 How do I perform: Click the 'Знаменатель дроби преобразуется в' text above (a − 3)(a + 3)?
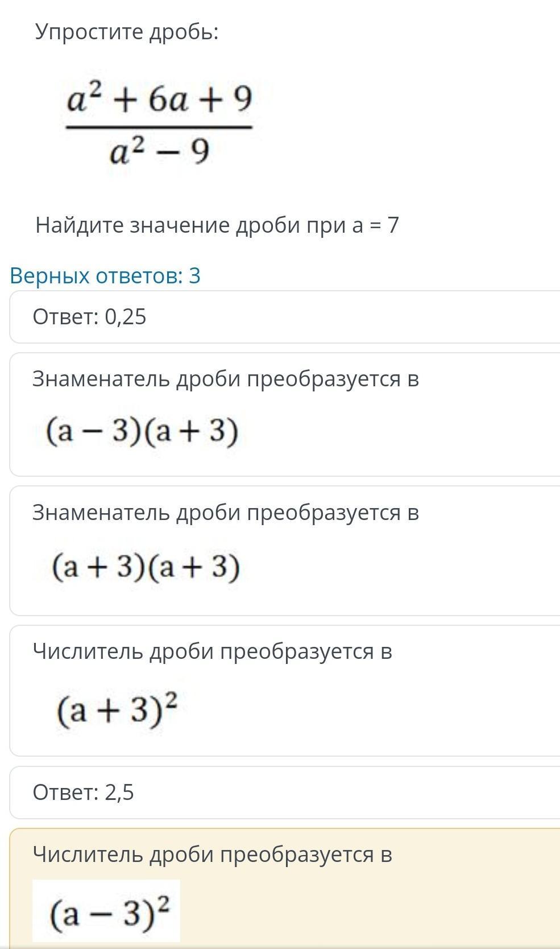coord(226,379)
